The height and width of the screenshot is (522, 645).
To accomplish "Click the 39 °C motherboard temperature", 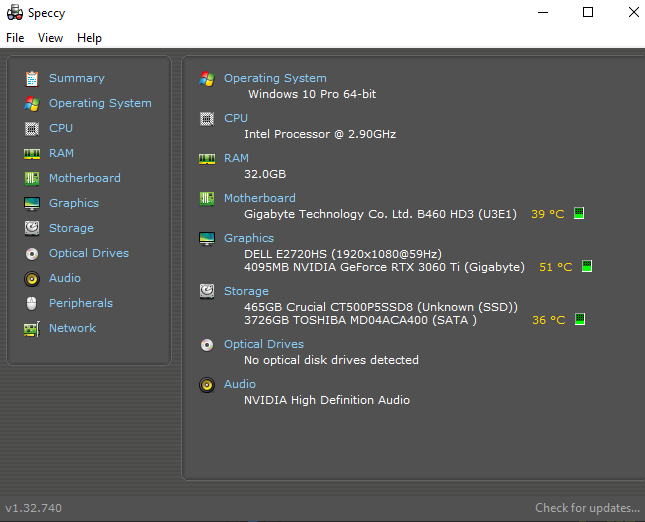I will (x=548, y=214).
